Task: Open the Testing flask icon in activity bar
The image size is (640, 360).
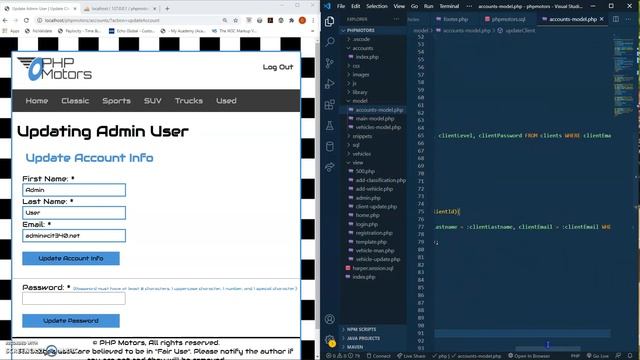Action: 330,126
